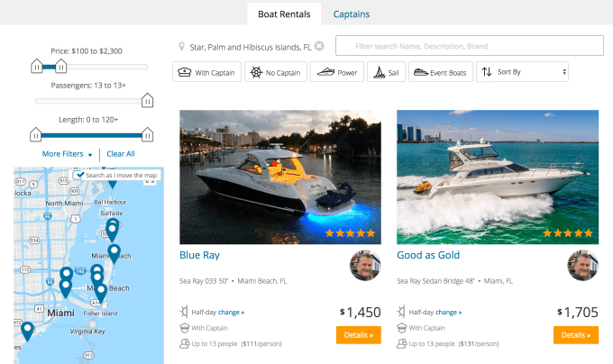The image size is (613, 364).
Task: Click Details button for Good as Gold
Action: pos(576,335)
